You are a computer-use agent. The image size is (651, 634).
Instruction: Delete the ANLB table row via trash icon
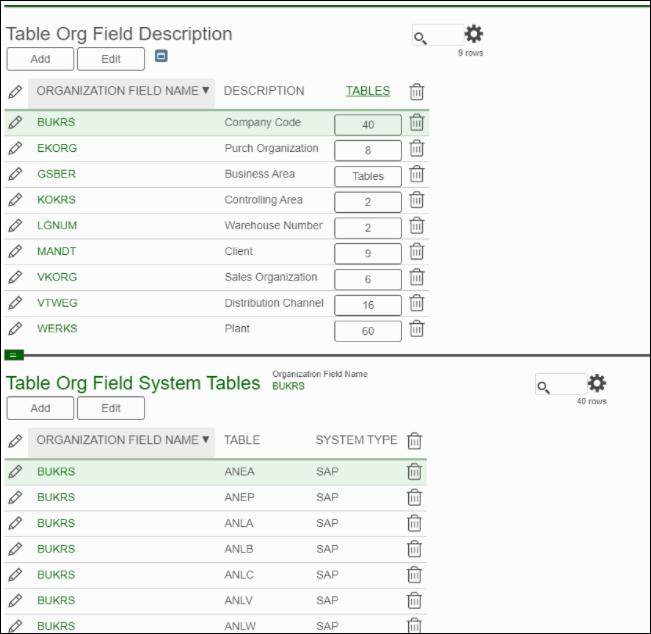pos(414,549)
